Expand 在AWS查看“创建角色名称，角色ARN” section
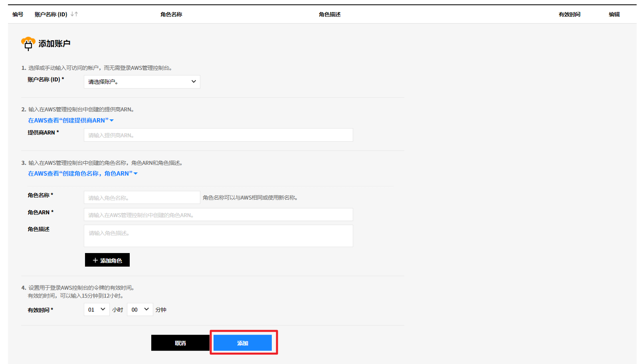Image resolution: width=637 pixels, height=364 pixels. click(x=83, y=173)
